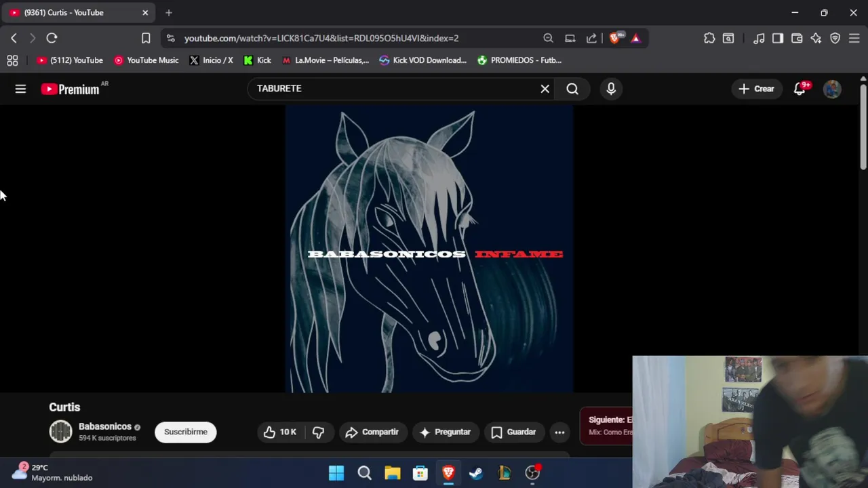Click the Babasonicos Infame video player
This screenshot has width=868, height=488.
click(429, 249)
